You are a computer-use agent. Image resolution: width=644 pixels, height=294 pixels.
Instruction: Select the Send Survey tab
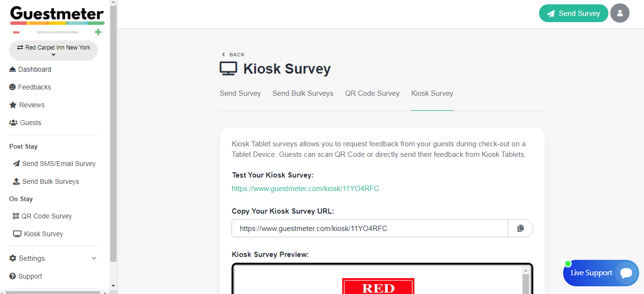[240, 93]
